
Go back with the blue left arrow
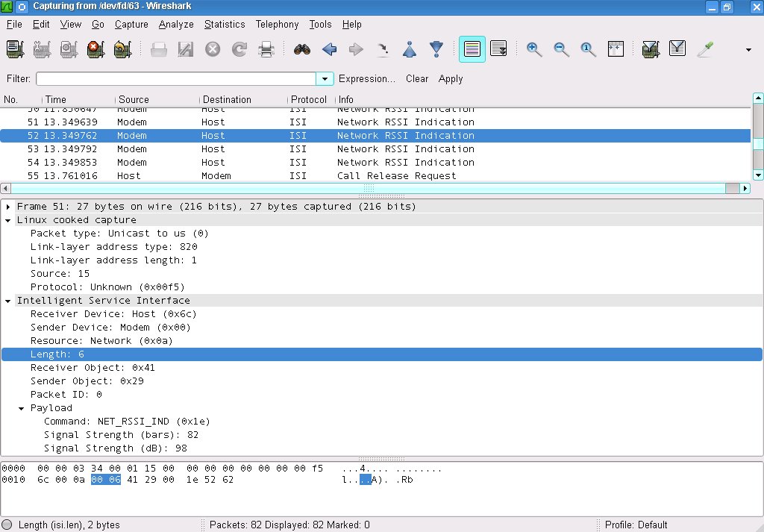(329, 49)
